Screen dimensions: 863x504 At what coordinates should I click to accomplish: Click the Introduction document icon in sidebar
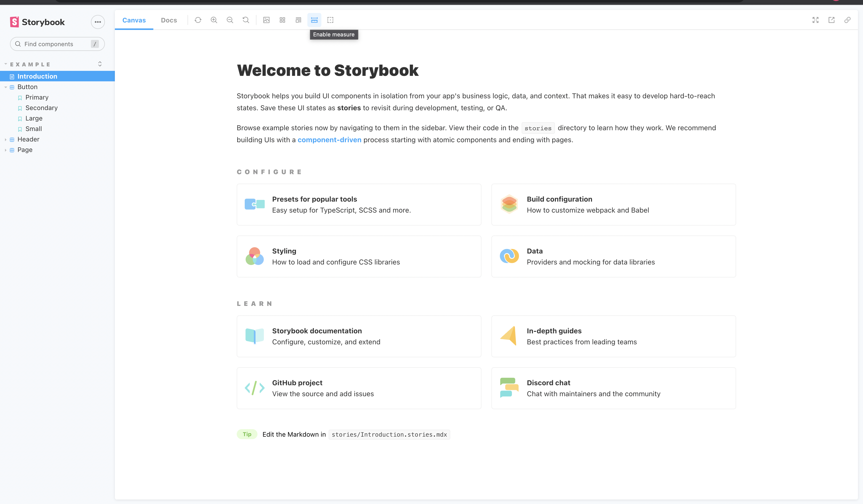pos(12,77)
